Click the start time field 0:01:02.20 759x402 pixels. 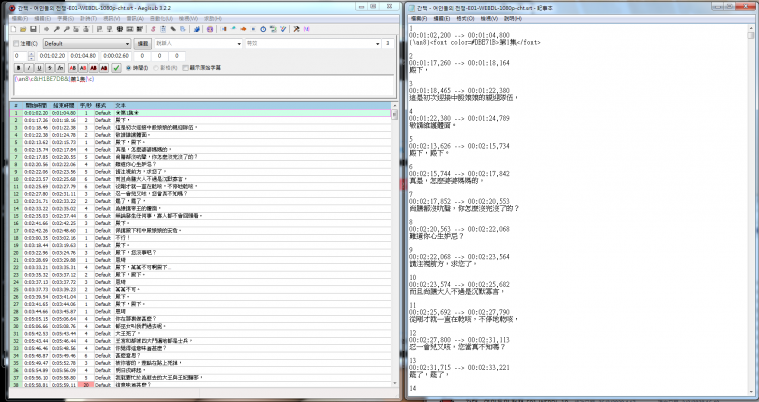[52, 56]
